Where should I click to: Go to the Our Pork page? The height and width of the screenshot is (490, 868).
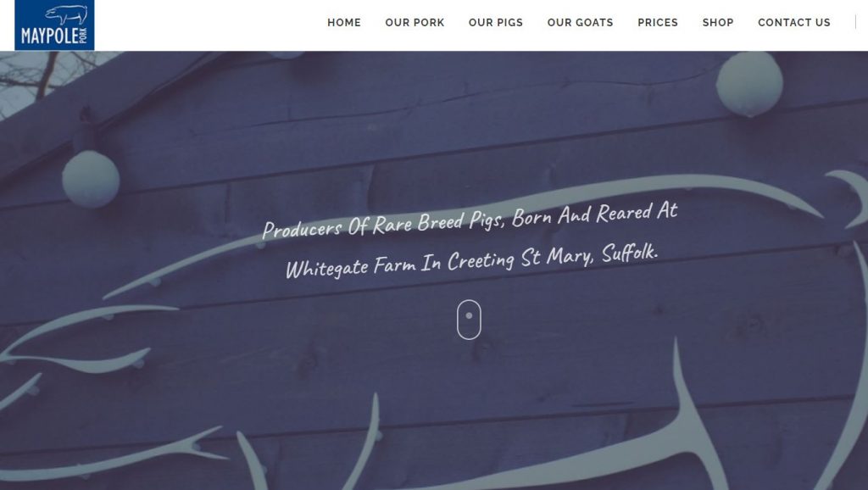415,23
